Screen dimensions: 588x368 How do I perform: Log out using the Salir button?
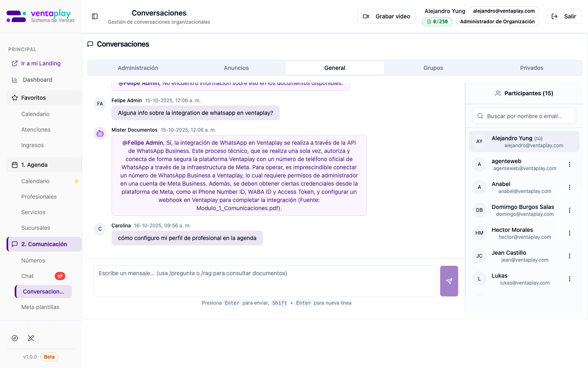(x=563, y=16)
